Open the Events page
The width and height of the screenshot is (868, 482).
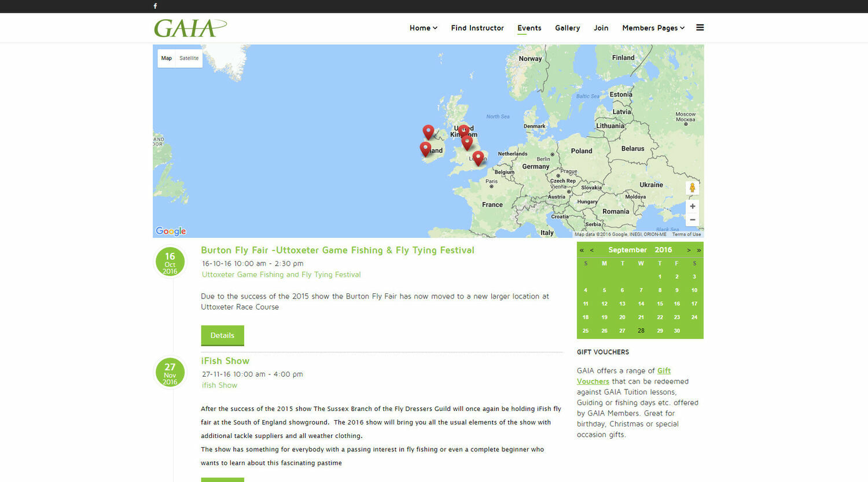tap(529, 28)
